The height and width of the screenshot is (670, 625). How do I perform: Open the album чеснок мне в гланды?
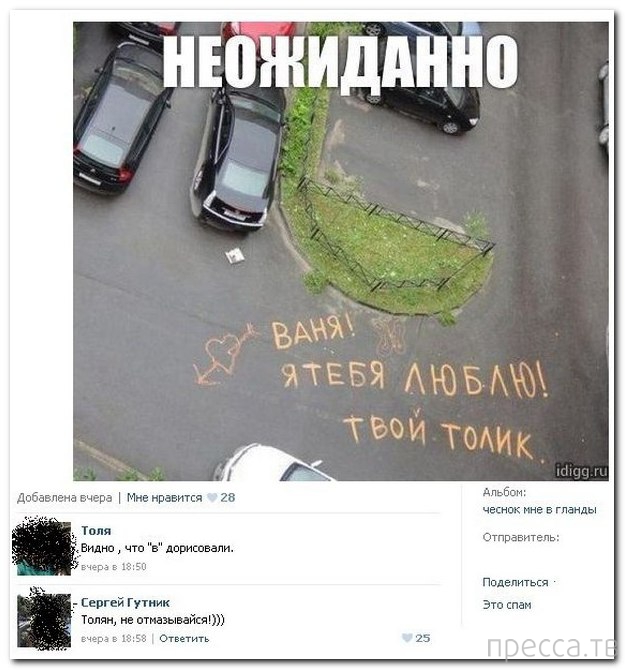(539, 509)
